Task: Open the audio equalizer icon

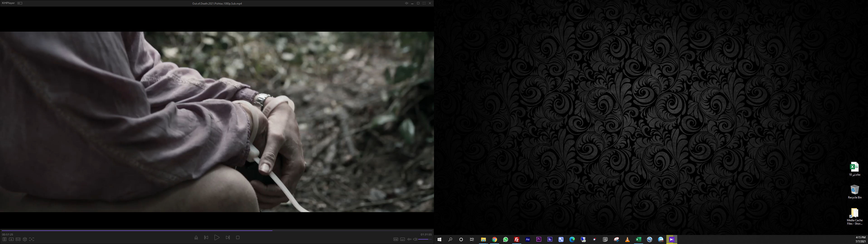Action: (409, 239)
